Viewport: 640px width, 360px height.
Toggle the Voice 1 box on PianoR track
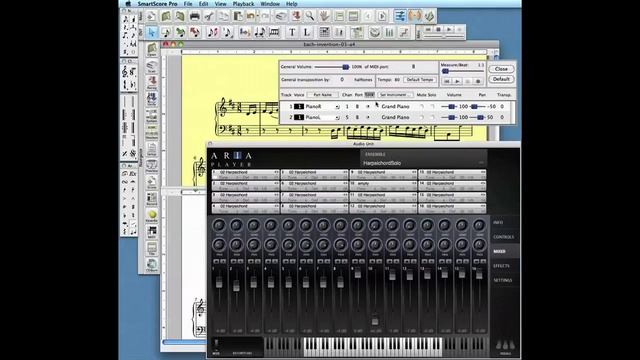pos(299,107)
